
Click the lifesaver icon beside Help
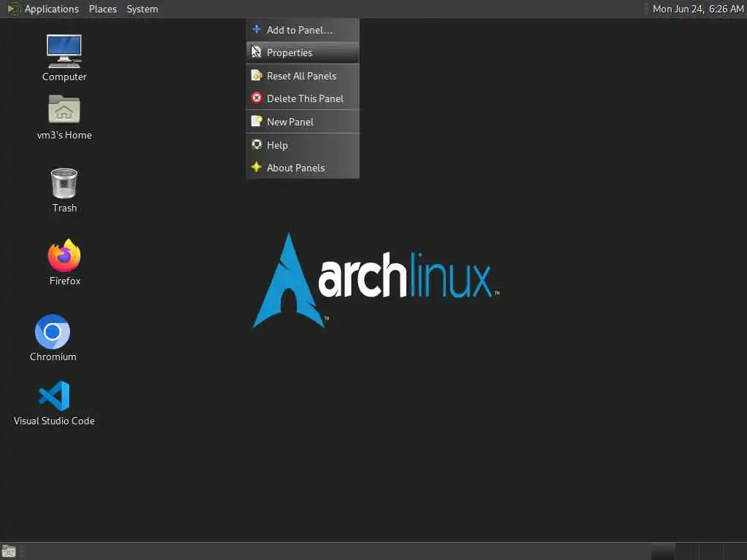tap(256, 144)
